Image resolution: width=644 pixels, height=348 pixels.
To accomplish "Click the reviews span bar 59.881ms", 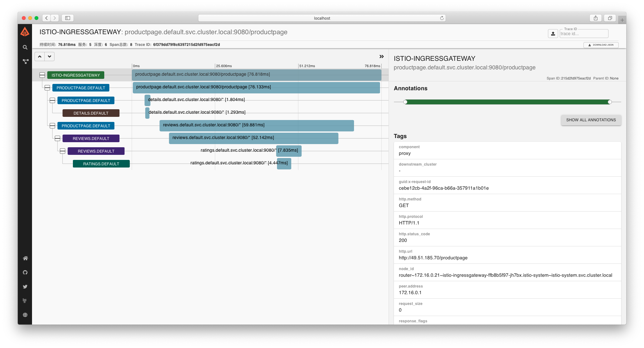I will [x=257, y=125].
